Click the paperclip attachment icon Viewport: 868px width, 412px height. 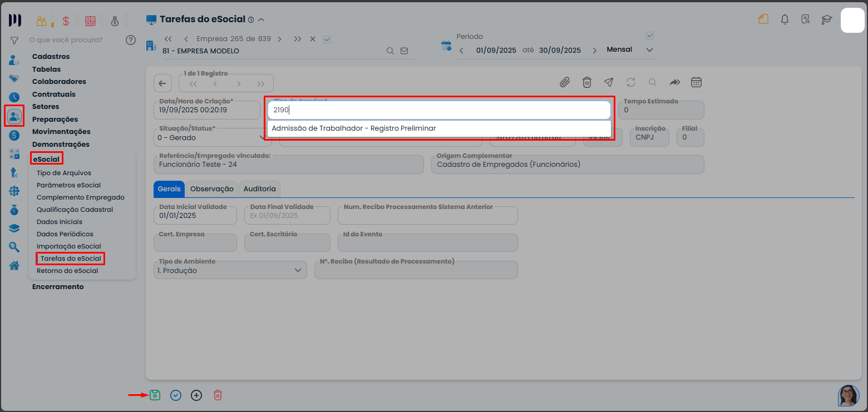[565, 82]
